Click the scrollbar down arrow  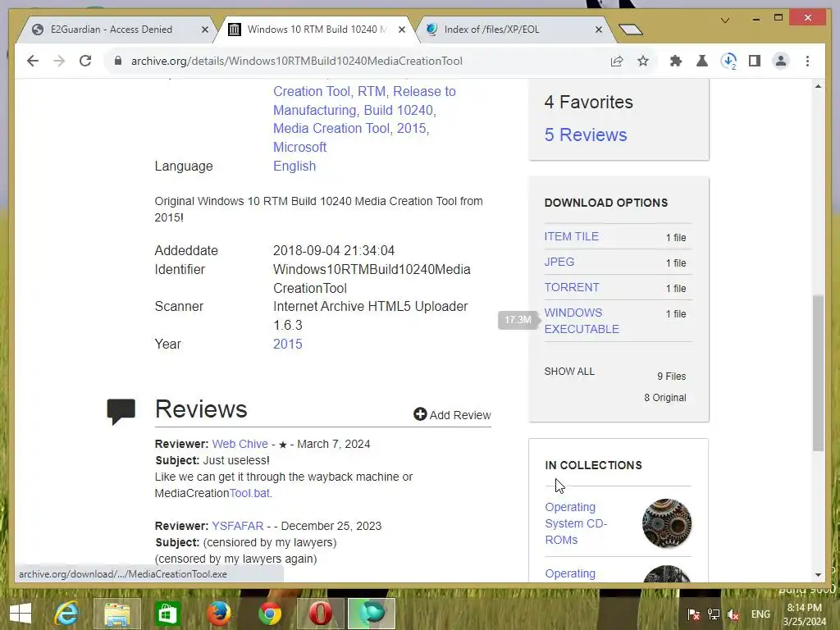[818, 575]
